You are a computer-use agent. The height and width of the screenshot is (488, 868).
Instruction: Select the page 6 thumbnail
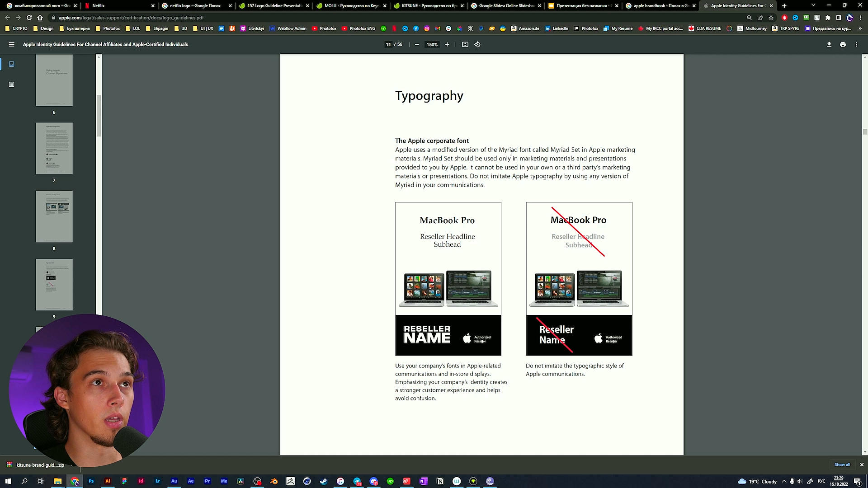(x=54, y=80)
